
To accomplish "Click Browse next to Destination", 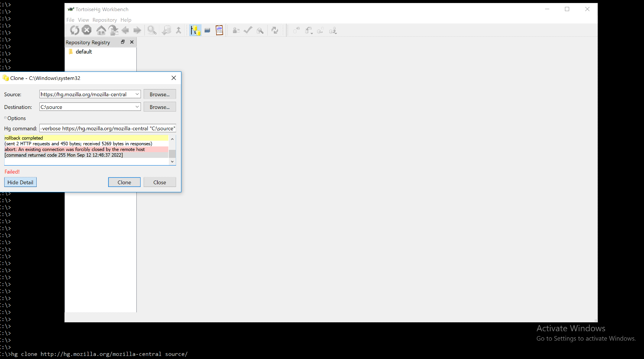I will click(x=160, y=107).
